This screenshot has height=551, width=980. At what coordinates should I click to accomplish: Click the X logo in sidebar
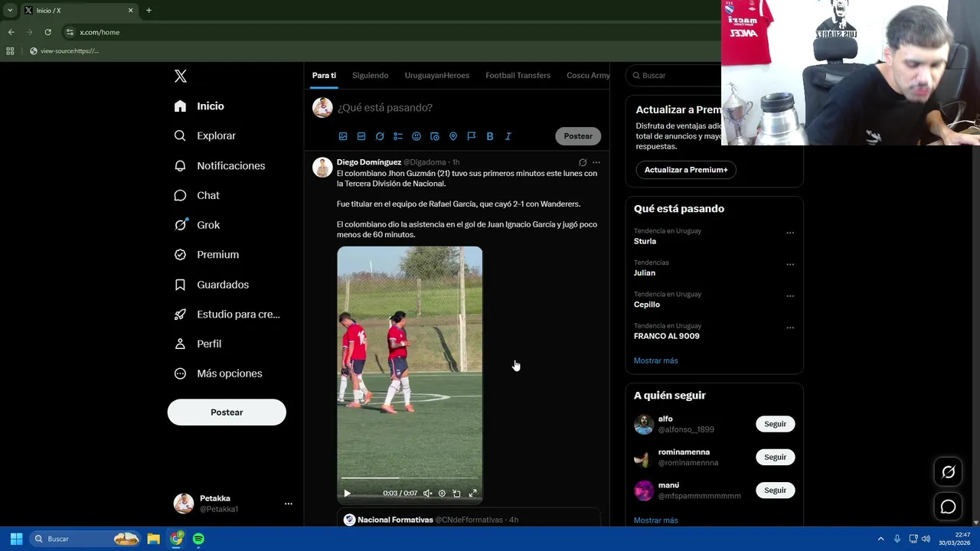coord(181,76)
